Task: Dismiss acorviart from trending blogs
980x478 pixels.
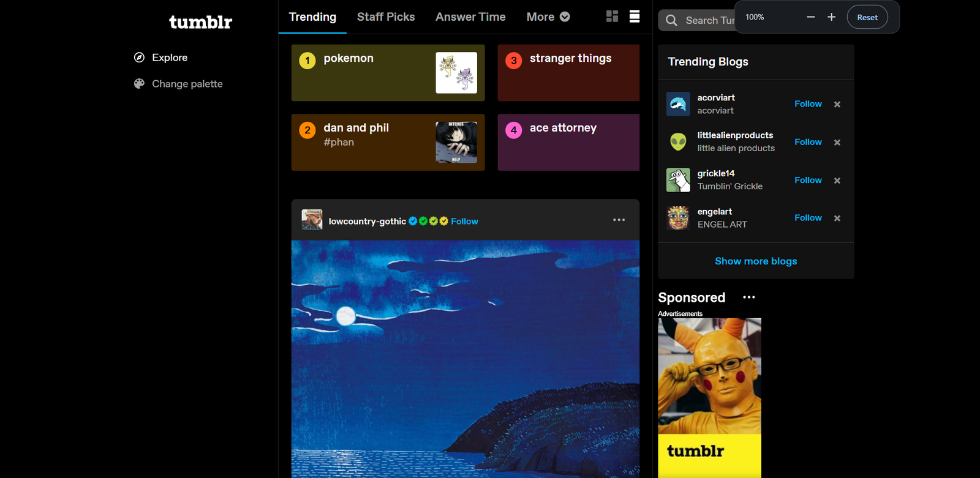Action: click(837, 105)
